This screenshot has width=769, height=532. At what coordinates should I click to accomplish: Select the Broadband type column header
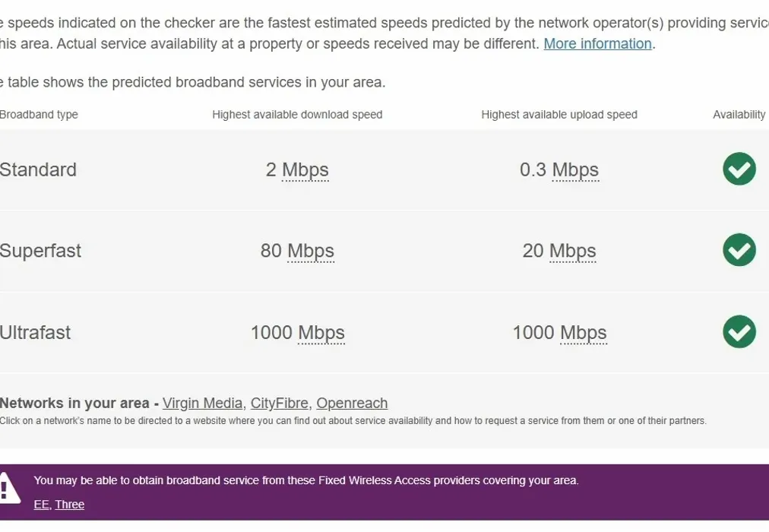(x=40, y=114)
